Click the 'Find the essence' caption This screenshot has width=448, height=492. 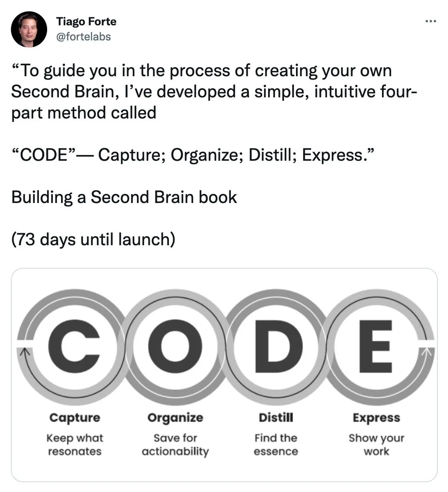pos(276,445)
